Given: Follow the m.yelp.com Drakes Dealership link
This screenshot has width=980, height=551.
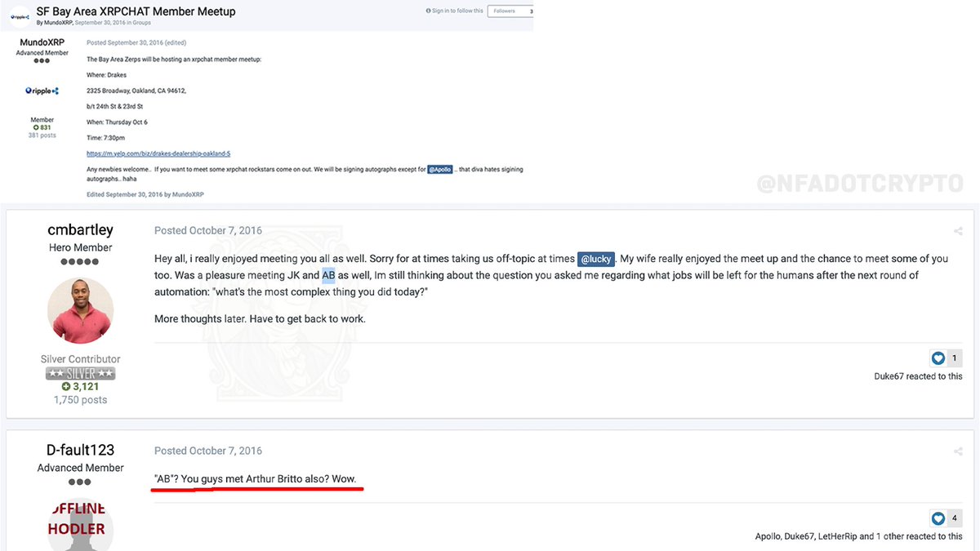Looking at the screenshot, I should (x=158, y=153).
